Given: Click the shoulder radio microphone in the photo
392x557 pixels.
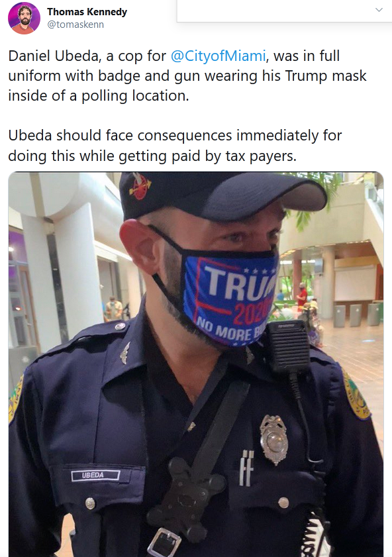Looking at the screenshot, I should (x=287, y=346).
